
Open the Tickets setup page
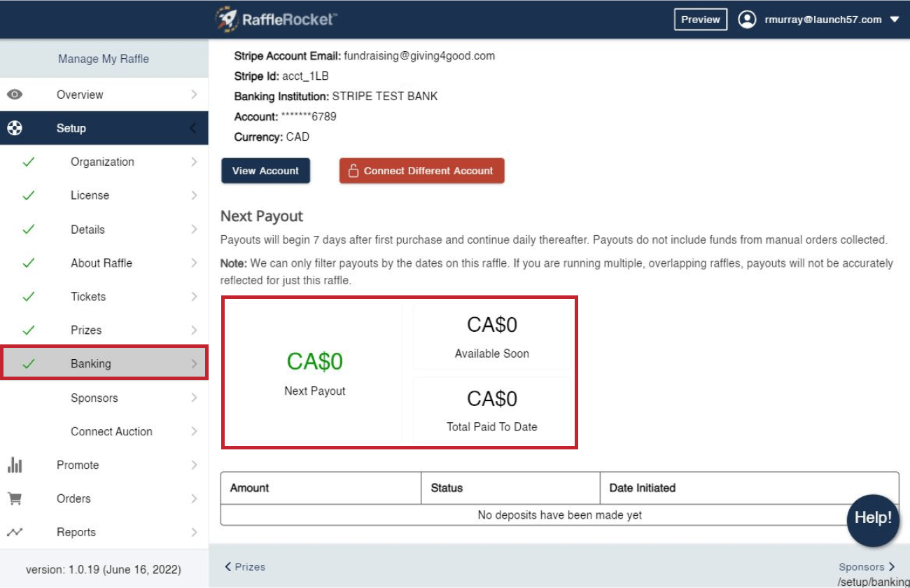pyautogui.click(x=104, y=296)
